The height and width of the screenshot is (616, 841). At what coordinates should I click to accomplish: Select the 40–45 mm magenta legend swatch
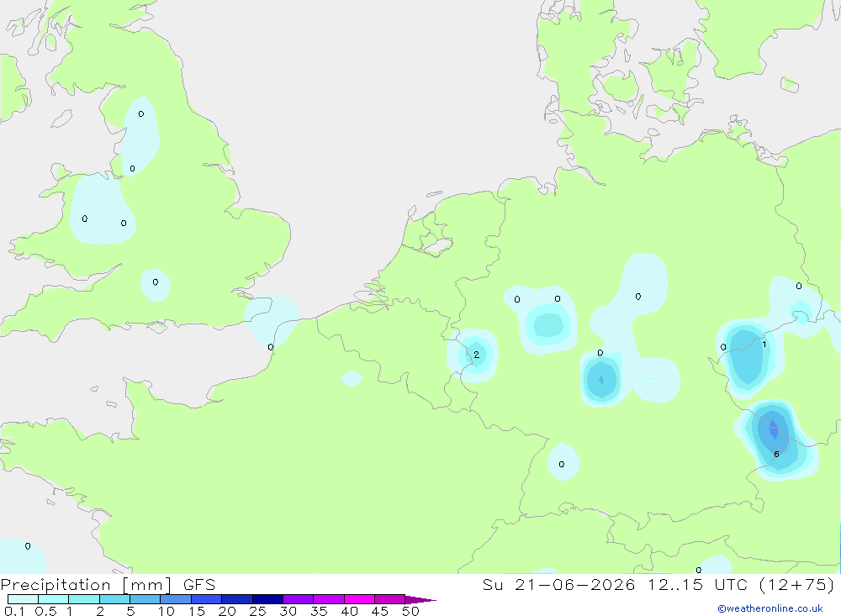coord(359,599)
